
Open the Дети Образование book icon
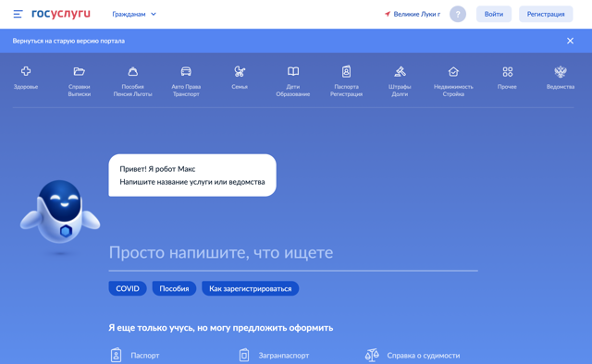click(293, 71)
